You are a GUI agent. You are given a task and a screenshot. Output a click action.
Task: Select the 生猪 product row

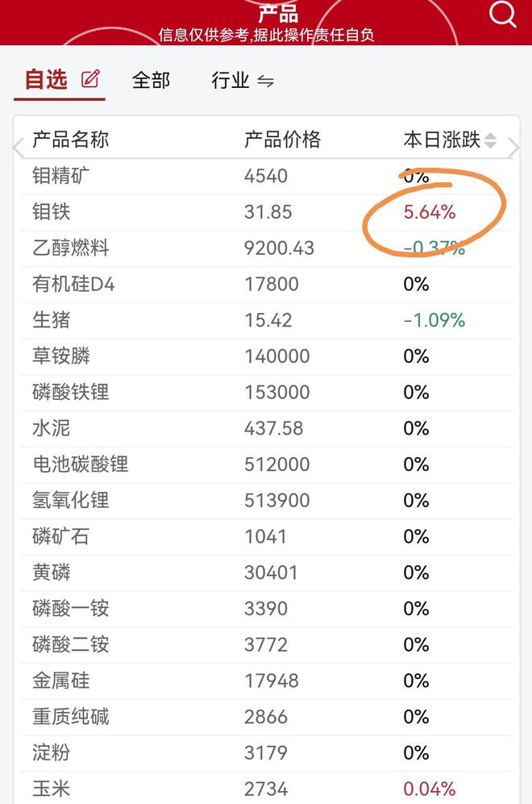coord(267,320)
